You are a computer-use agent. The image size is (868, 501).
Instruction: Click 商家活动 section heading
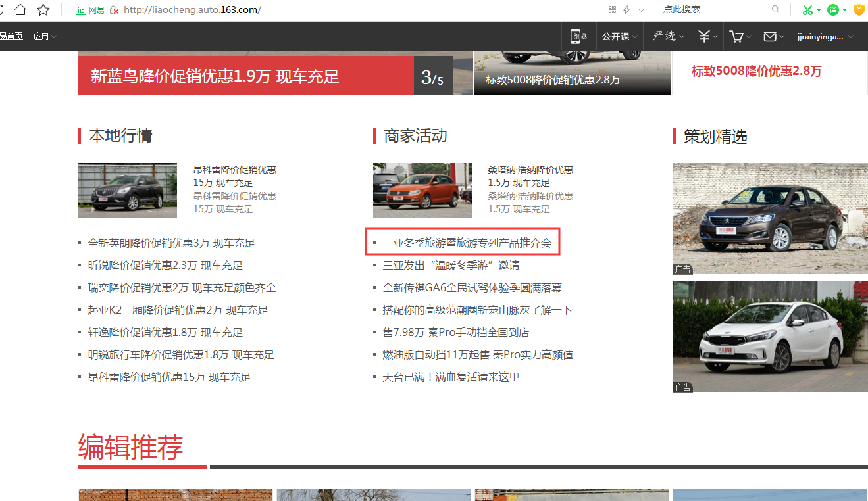coord(415,135)
